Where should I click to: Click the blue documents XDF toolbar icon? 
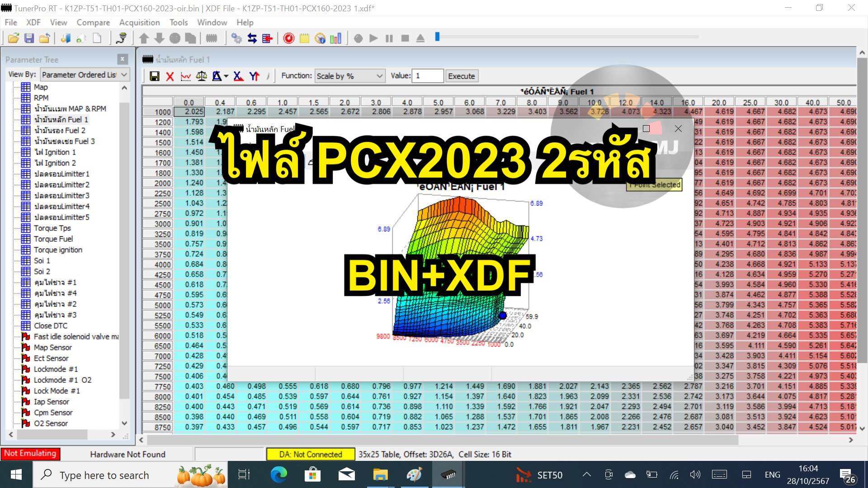click(66, 38)
